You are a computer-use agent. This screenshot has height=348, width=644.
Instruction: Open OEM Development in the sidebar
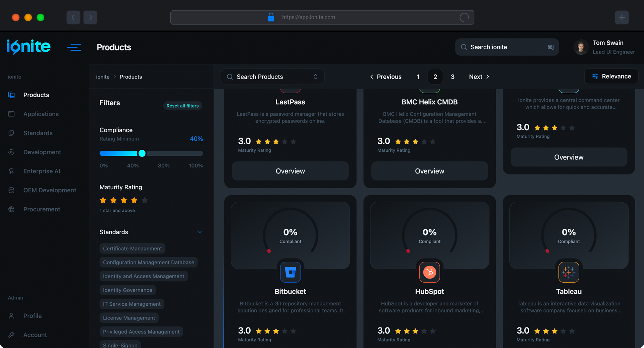point(50,190)
